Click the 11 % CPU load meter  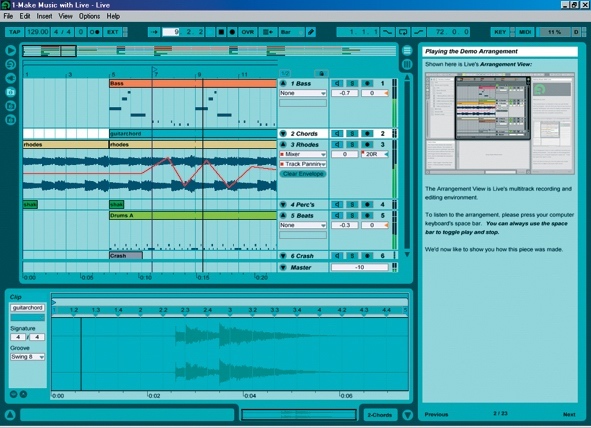[x=554, y=32]
